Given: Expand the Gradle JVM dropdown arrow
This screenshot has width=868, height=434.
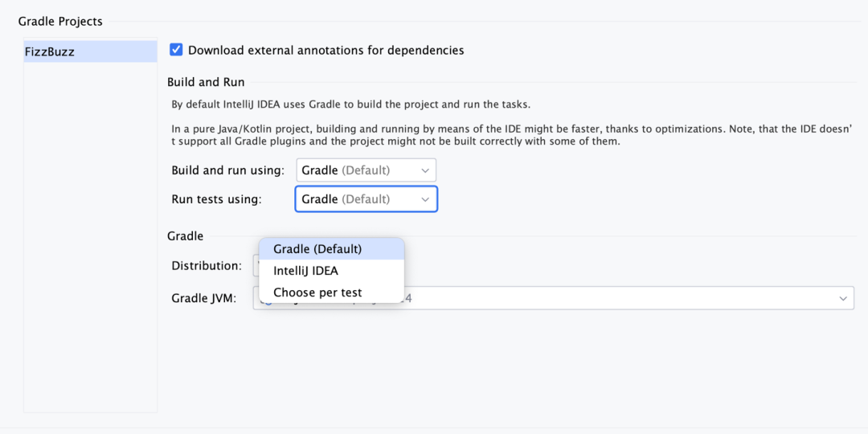Looking at the screenshot, I should tap(843, 298).
